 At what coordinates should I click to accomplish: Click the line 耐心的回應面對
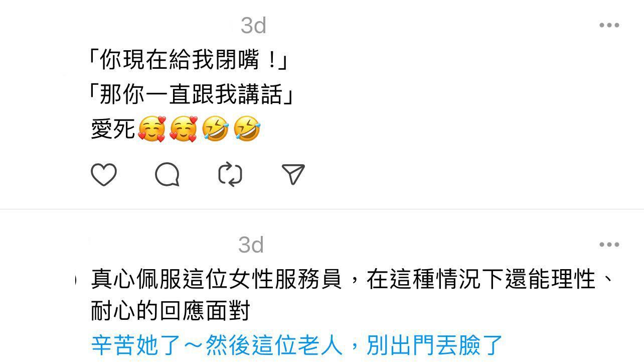tap(171, 311)
